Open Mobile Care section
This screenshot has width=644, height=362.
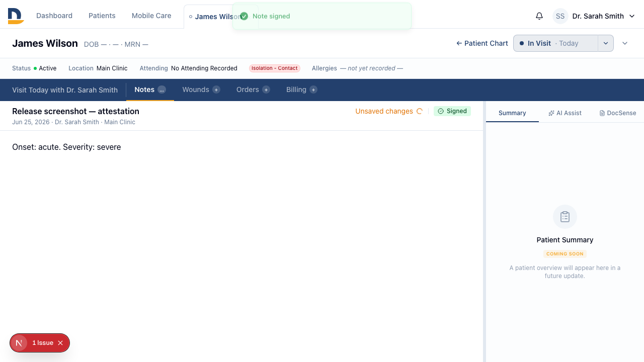point(151,16)
